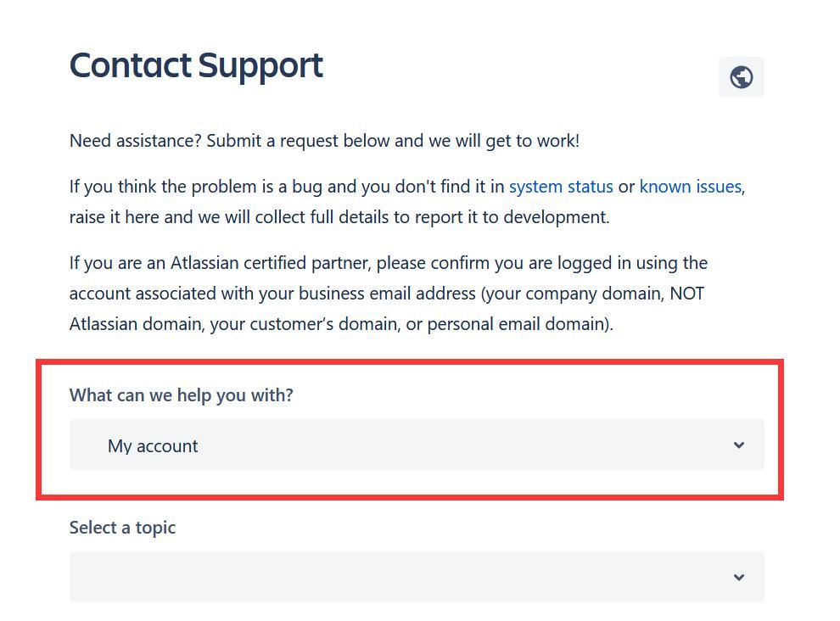Image resolution: width=840 pixels, height=621 pixels.
Task: Click the chevron in My account dropdown
Action: tap(739, 445)
